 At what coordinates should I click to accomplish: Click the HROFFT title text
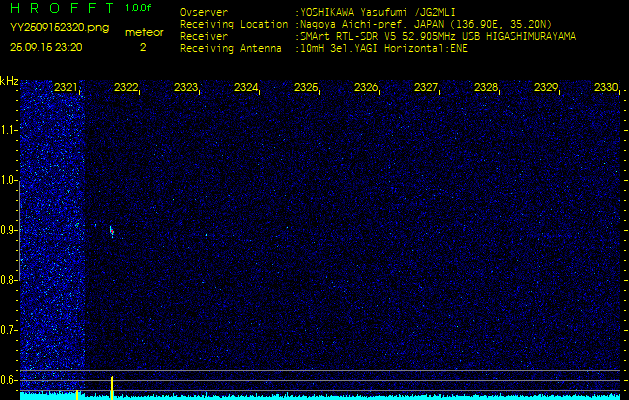[61, 8]
